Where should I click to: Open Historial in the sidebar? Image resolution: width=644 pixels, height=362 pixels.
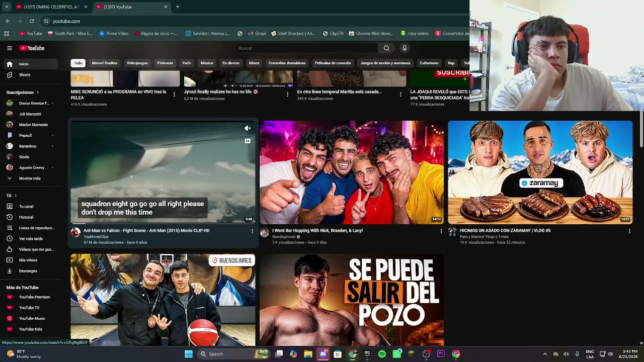pos(30,217)
